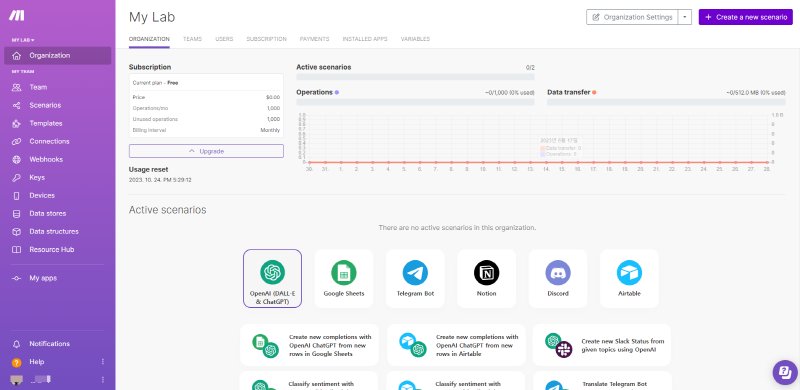
Task: Click the Webhooks globe icon
Action: 17,159
